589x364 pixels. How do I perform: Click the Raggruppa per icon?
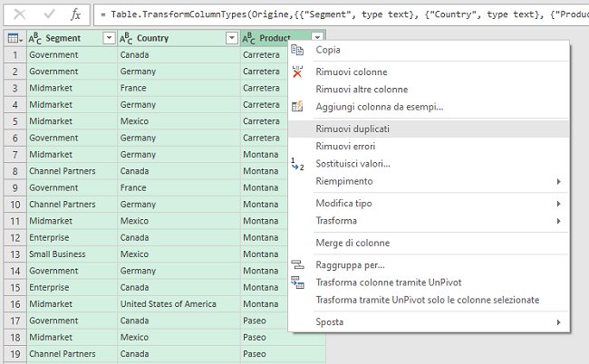297,265
